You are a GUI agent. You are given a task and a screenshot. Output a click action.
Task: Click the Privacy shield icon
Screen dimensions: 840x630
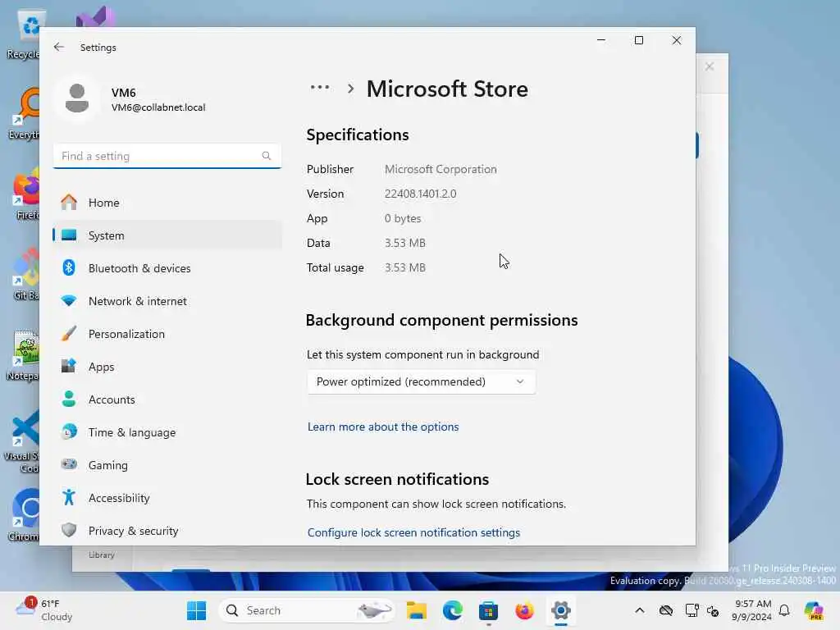coord(69,530)
